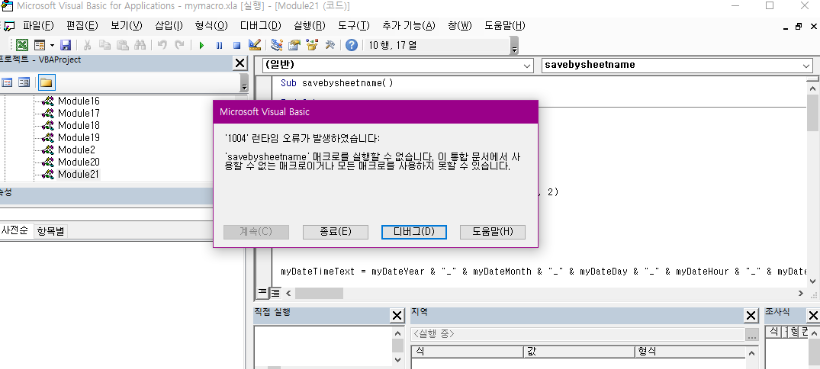Image resolution: width=820 pixels, height=369 pixels.
Task: Open Properties Window toolbar icon
Action: tap(294, 45)
